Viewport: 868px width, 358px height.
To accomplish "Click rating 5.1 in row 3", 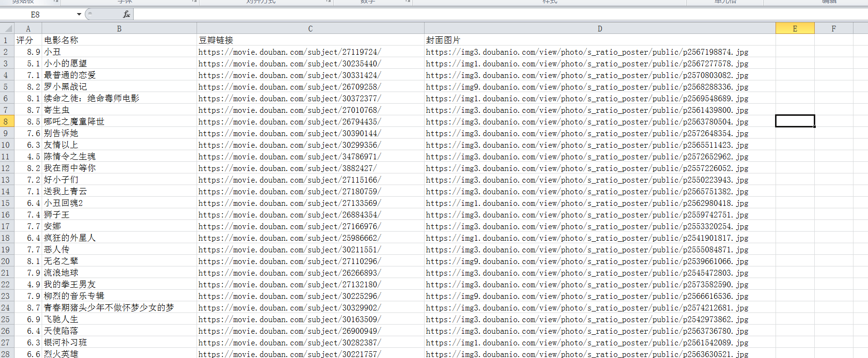I will point(28,63).
